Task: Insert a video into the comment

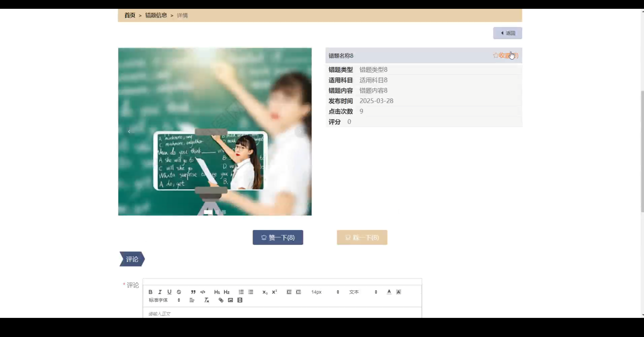Action: pyautogui.click(x=240, y=300)
